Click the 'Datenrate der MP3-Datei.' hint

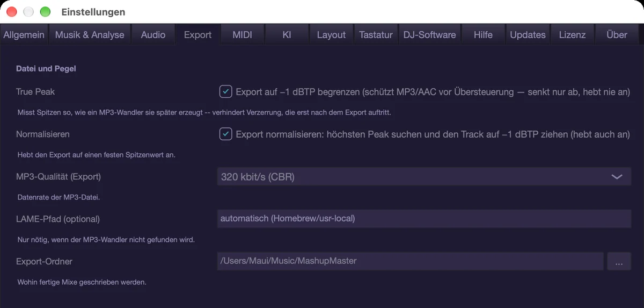59,197
